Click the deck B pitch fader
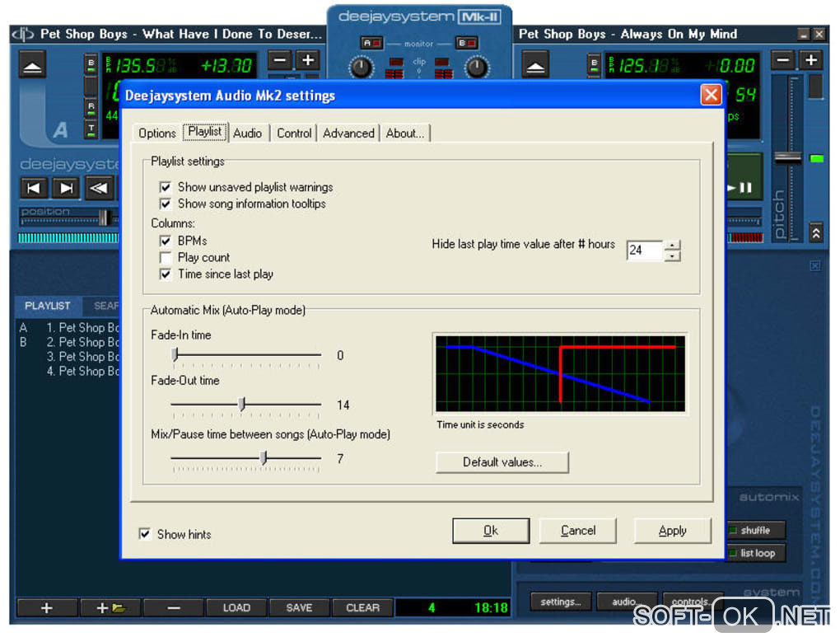This screenshot has height=637, width=840. (x=788, y=157)
